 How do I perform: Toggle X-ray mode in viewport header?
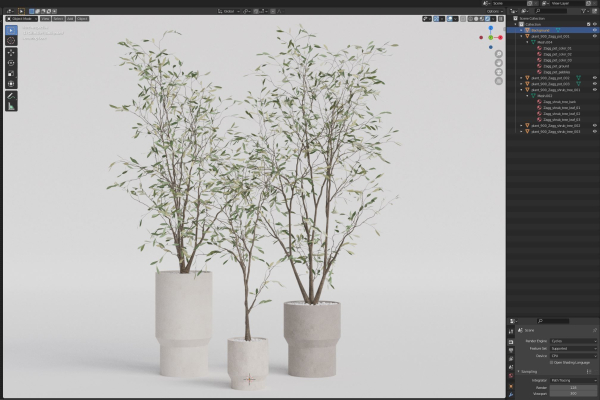(x=463, y=19)
